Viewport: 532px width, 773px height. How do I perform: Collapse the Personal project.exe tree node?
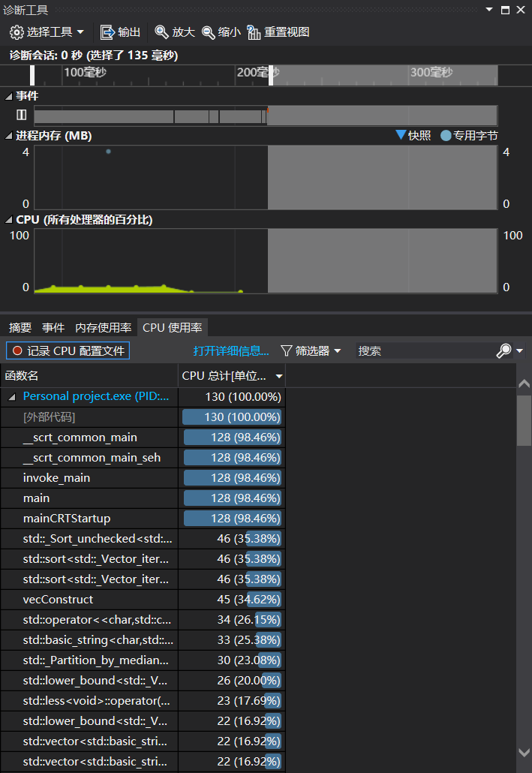pos(12,396)
